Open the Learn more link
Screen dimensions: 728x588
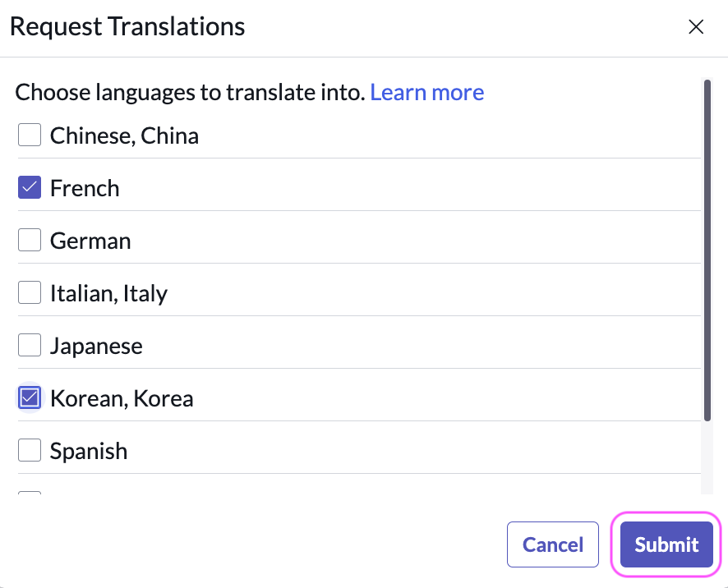coord(426,92)
